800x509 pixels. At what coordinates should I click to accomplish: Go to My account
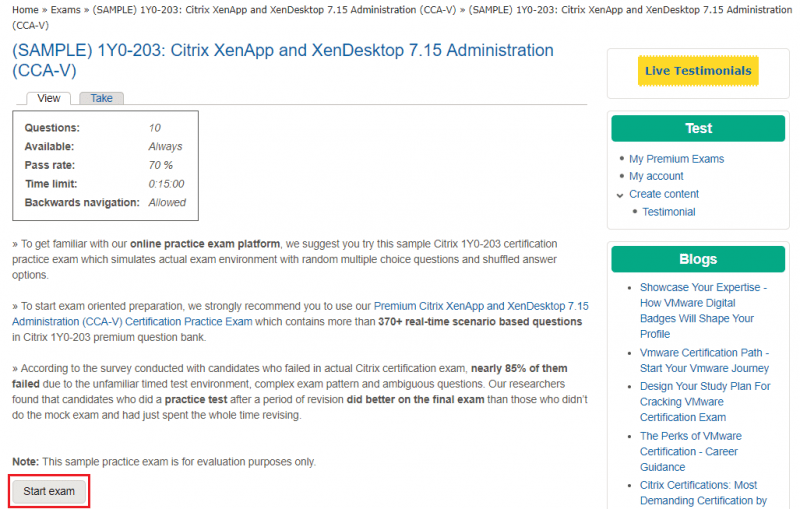coord(656,176)
